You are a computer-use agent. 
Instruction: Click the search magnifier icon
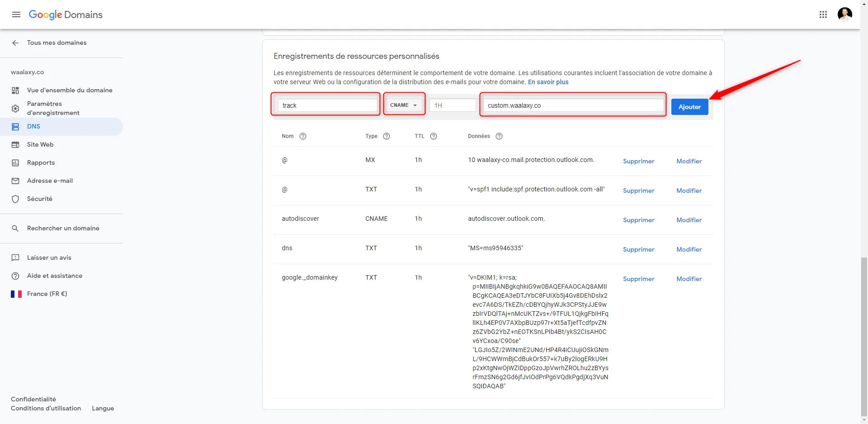tap(15, 229)
